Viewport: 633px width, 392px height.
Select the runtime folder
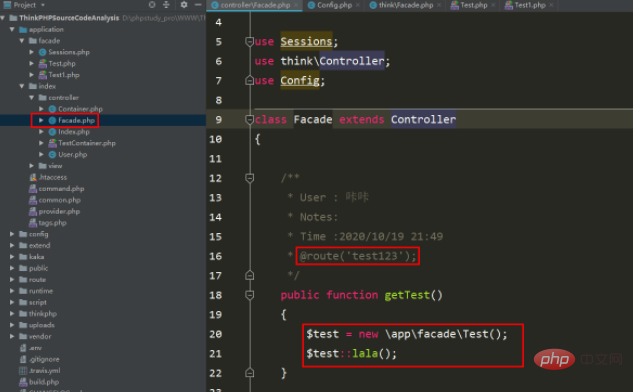point(41,291)
